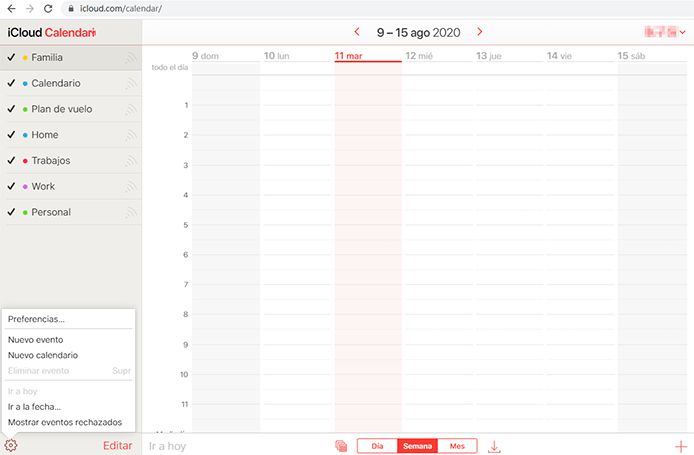Switch to Mes view tab
The height and width of the screenshot is (455, 694).
[x=457, y=446]
